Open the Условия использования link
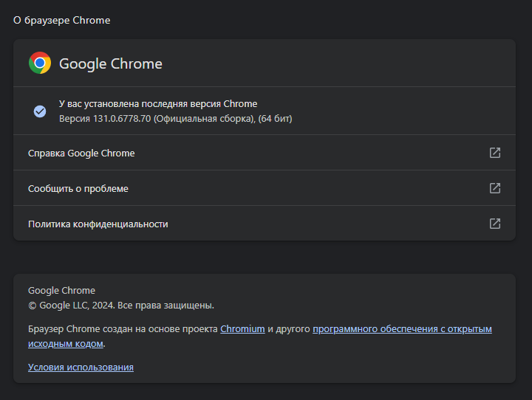This screenshot has width=532, height=400. [81, 367]
